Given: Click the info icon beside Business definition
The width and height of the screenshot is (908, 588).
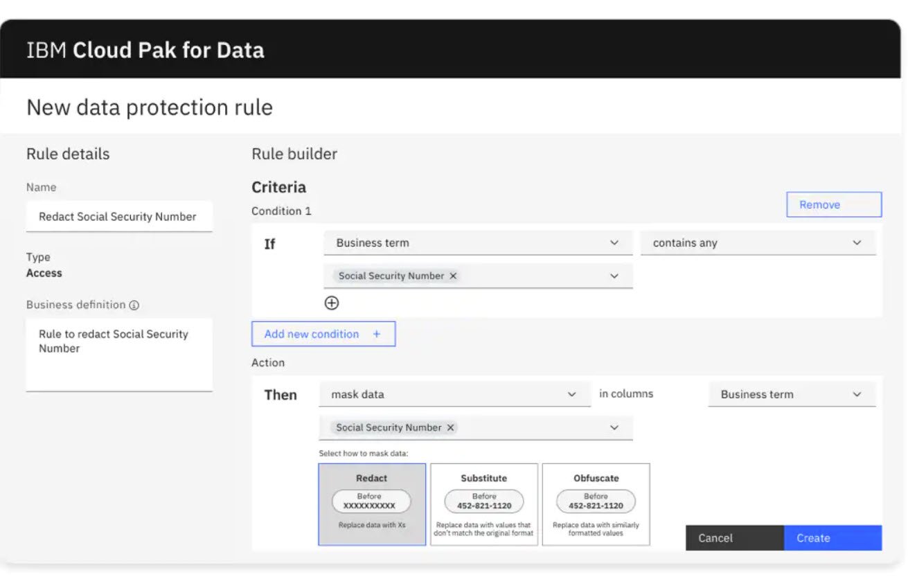Looking at the screenshot, I should click(134, 305).
